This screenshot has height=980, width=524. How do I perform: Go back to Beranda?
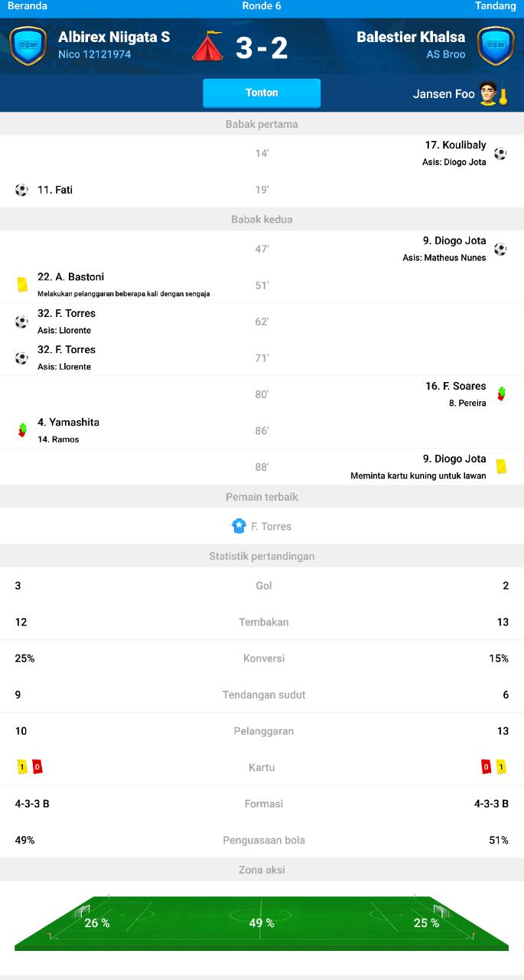(28, 6)
